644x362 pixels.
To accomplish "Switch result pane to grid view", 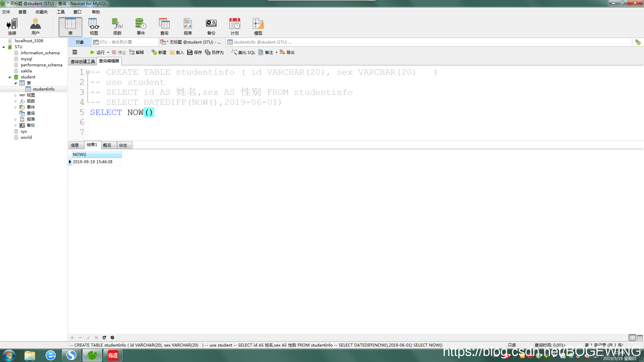I will (x=632, y=338).
